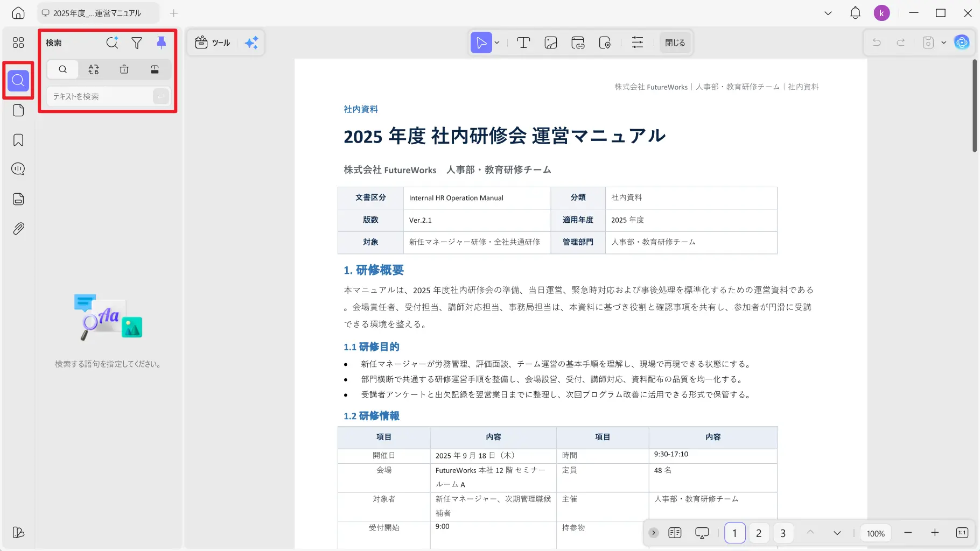Click the save document icon

coord(928,43)
